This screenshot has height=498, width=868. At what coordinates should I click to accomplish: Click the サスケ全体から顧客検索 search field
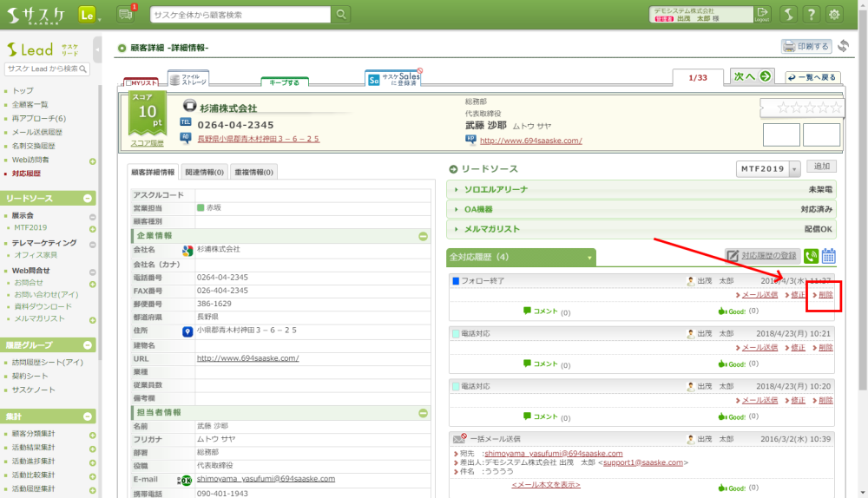[240, 15]
